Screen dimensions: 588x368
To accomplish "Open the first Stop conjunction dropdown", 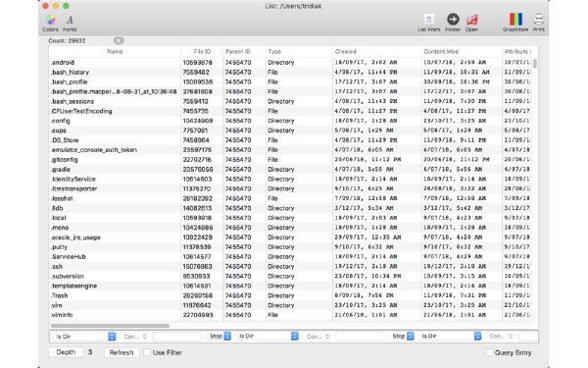I will 219,336.
